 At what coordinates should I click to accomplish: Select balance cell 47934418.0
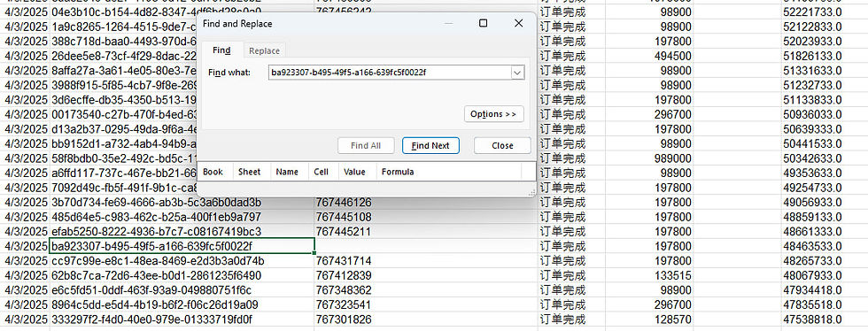click(825, 290)
